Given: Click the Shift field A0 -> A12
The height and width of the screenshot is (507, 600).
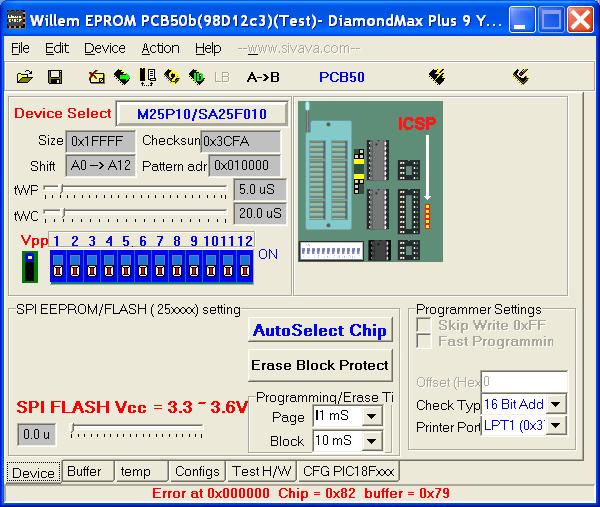Looking at the screenshot, I should pyautogui.click(x=100, y=166).
